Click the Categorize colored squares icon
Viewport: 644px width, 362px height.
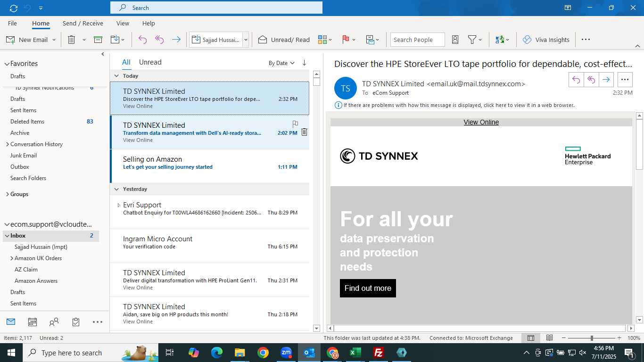(x=322, y=40)
